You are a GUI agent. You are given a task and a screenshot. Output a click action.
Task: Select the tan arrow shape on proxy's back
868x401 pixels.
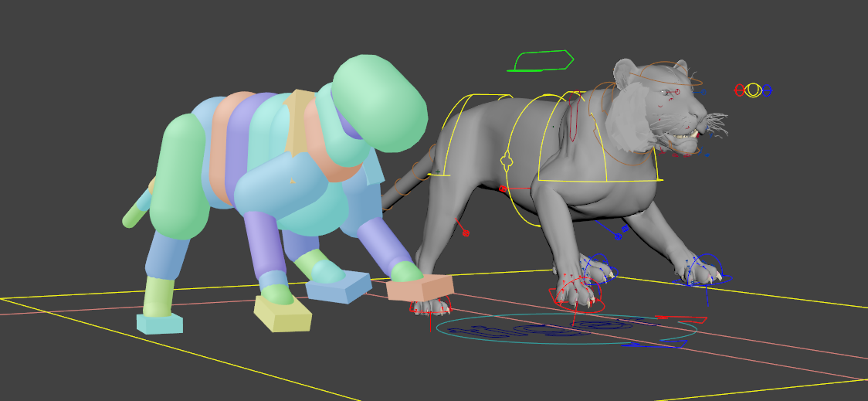coord(299,123)
